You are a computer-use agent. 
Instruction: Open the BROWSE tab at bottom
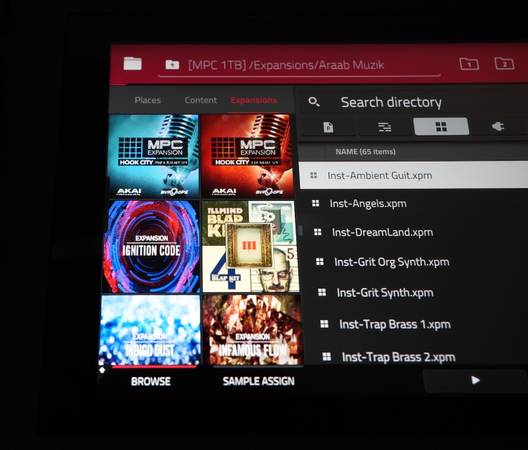[x=151, y=381]
